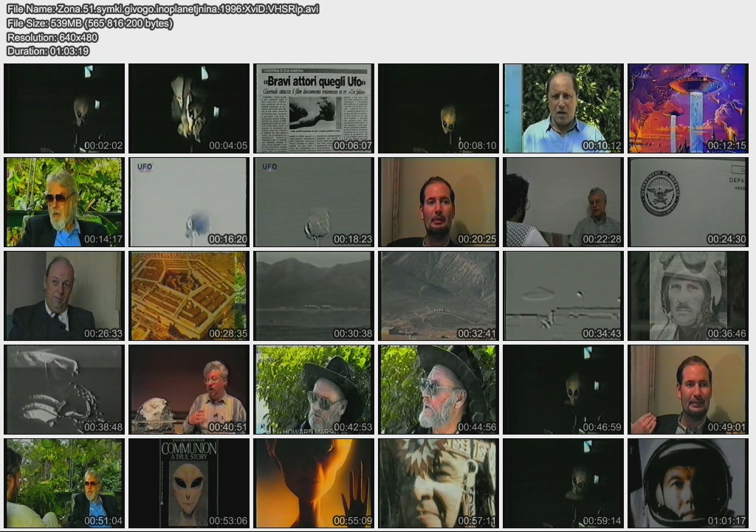Screen dimensions: 756x532
Task: Select the Communion book cover thumbnail
Action: tap(189, 483)
